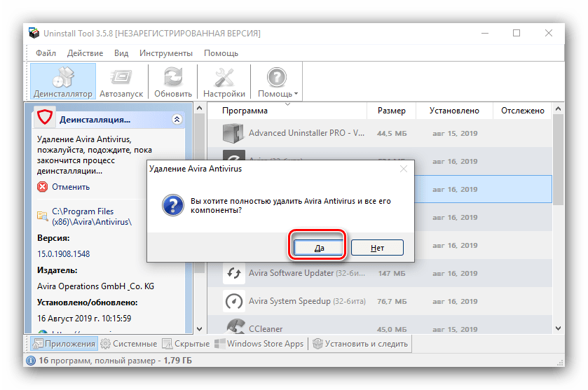Confirm removal with the Да button
588x390 pixels.
(x=318, y=247)
